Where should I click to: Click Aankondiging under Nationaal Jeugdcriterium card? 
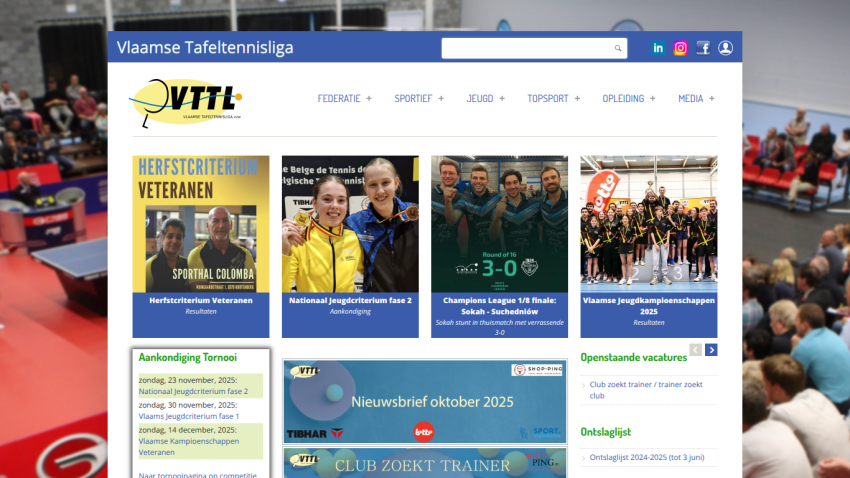click(x=350, y=312)
